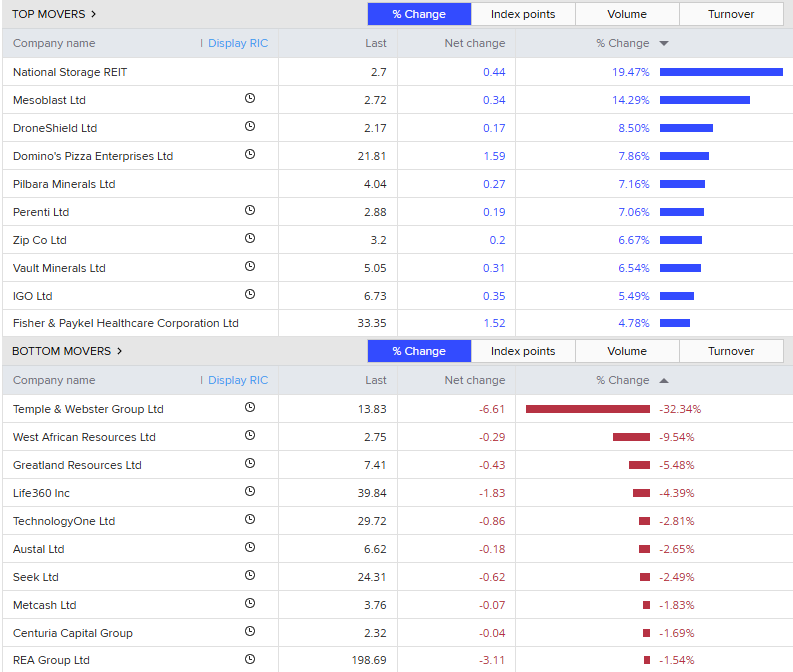This screenshot has height=672, width=793.
Task: Click the clock icon beside Life360 Inc
Action: pos(250,492)
